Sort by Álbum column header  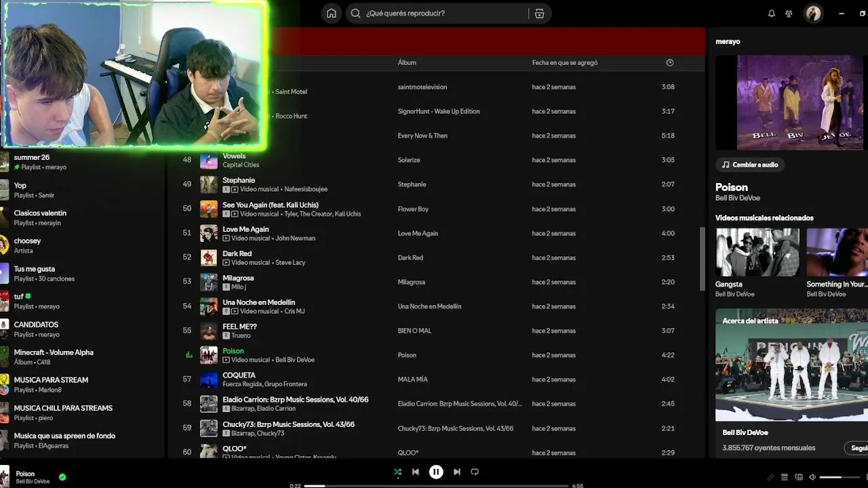coord(407,62)
